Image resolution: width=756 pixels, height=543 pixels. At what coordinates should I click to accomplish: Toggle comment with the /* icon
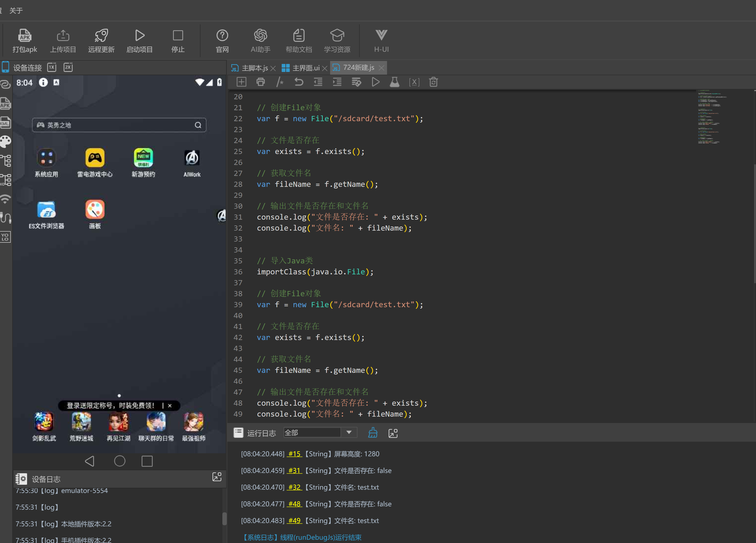tap(280, 82)
